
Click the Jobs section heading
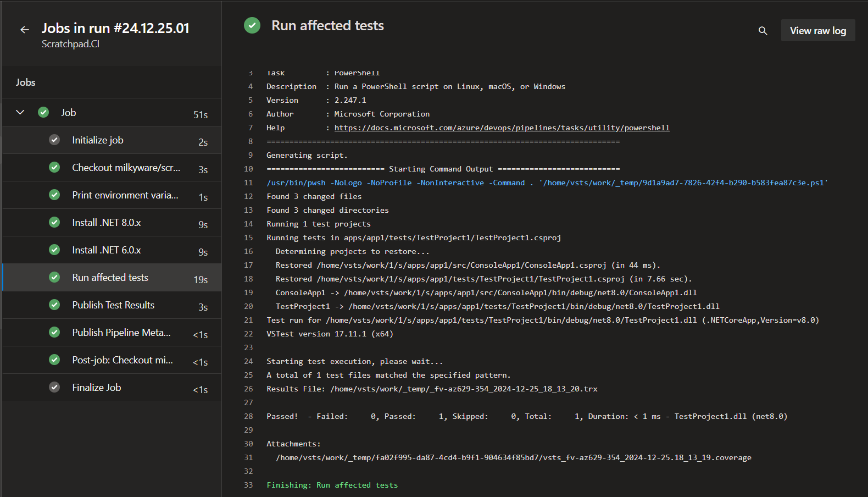coord(25,82)
